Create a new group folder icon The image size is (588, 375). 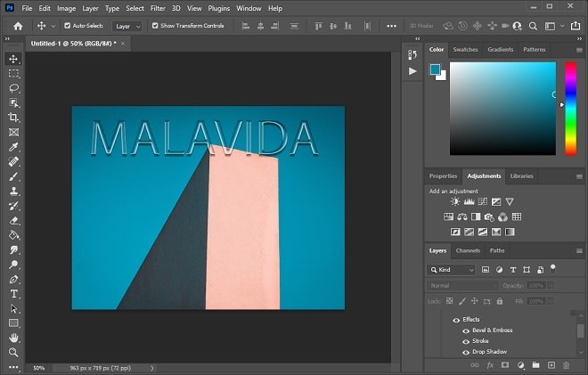point(535,365)
